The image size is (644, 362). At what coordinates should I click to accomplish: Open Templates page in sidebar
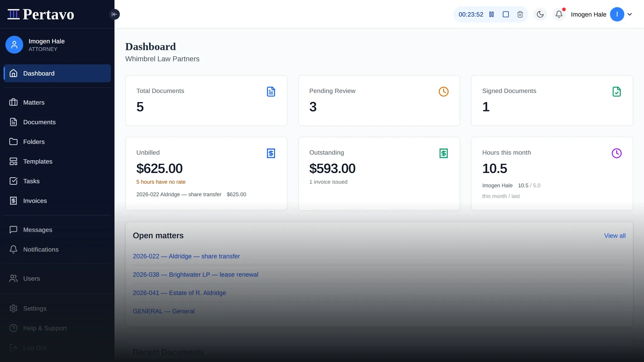pyautogui.click(x=57, y=161)
